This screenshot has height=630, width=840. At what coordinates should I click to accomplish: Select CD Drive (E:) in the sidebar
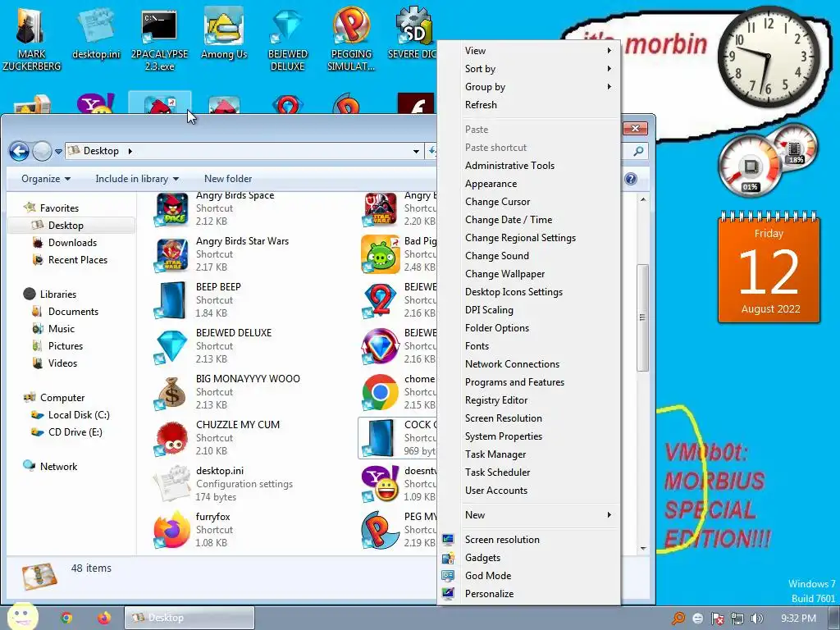[75, 431]
